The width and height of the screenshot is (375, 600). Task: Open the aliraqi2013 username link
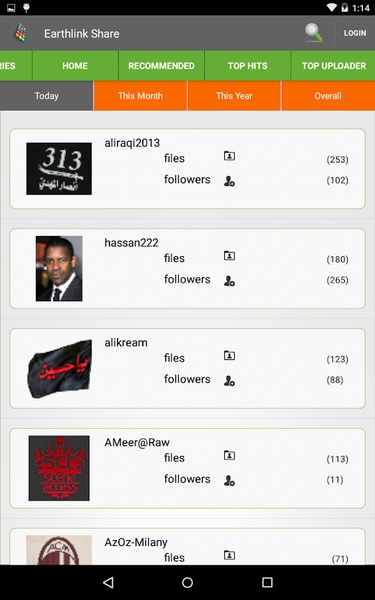[132, 143]
